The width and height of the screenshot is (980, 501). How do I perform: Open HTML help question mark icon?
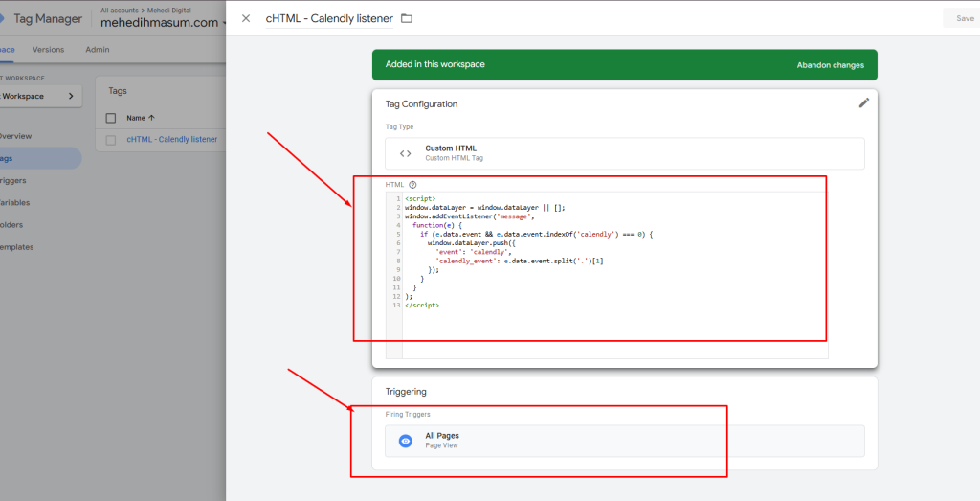pos(412,185)
